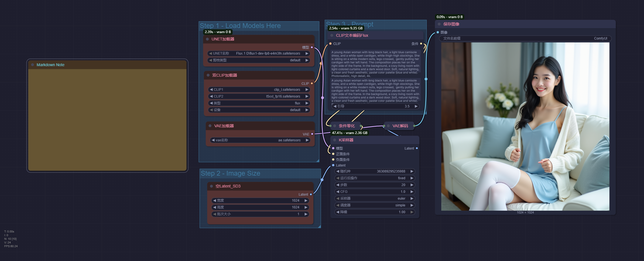
Task: Decrease 步数 with its left arrow
Action: [x=338, y=185]
